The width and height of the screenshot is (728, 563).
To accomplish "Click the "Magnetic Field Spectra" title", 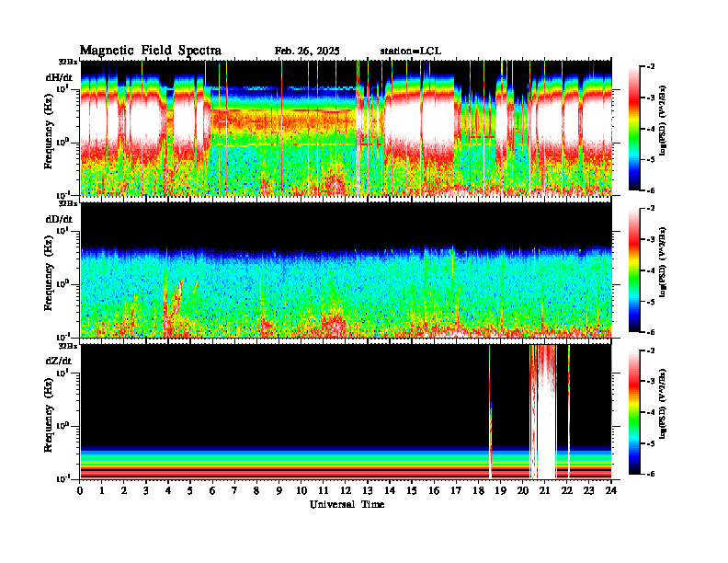I will coord(151,51).
